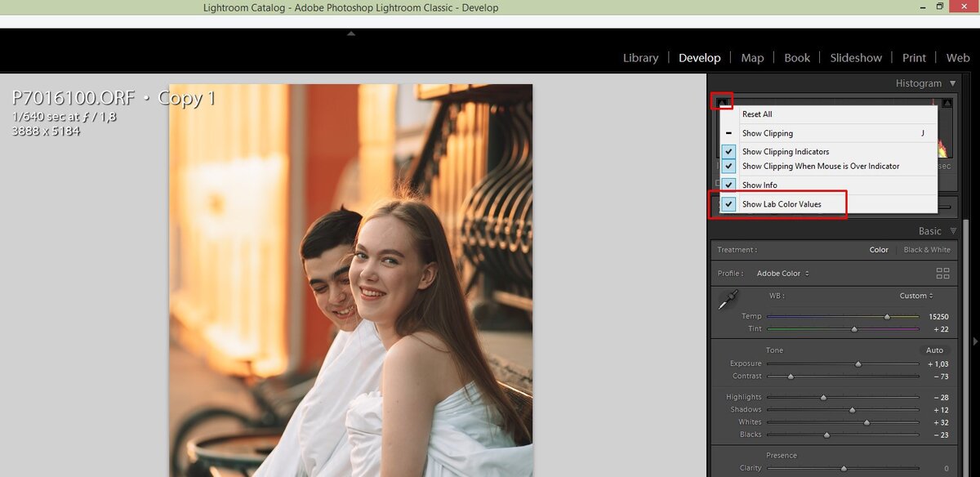Click the Exposure slider handle
Screen dimensions: 980x477
pos(857,363)
